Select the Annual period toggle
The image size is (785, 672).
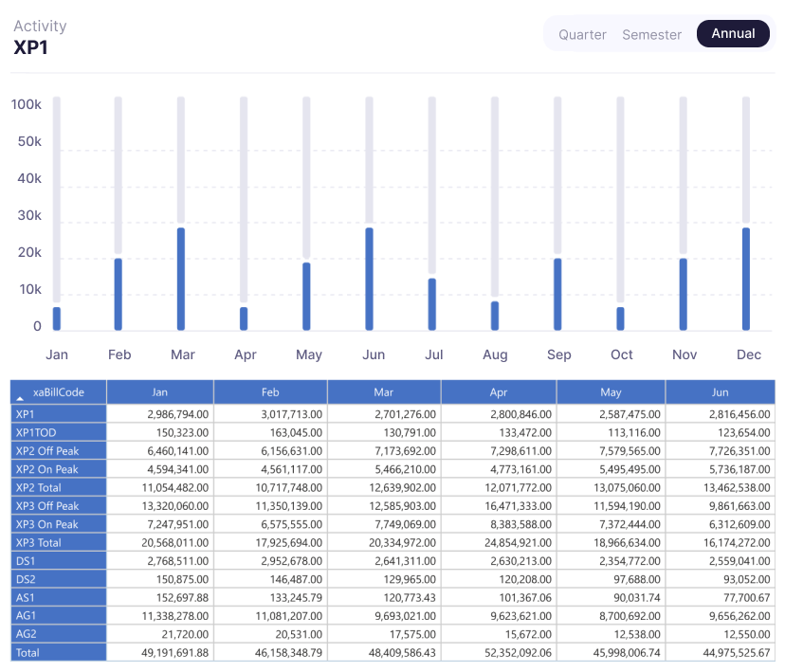[733, 33]
